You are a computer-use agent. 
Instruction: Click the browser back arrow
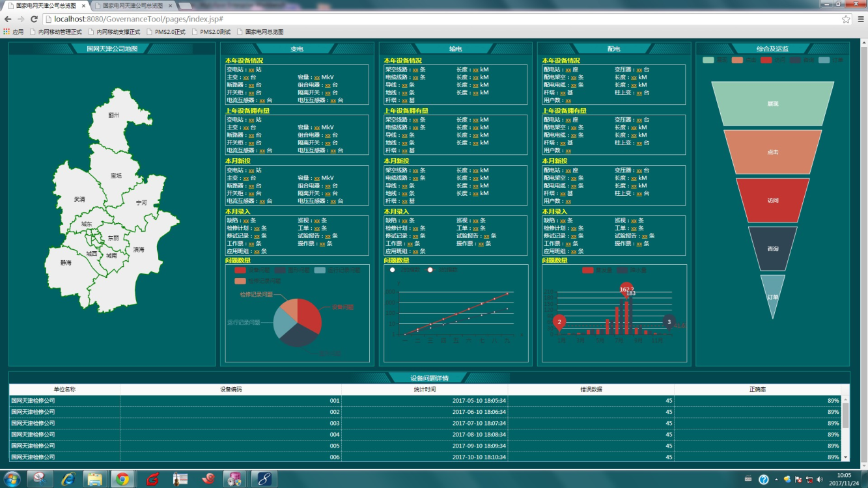point(8,20)
